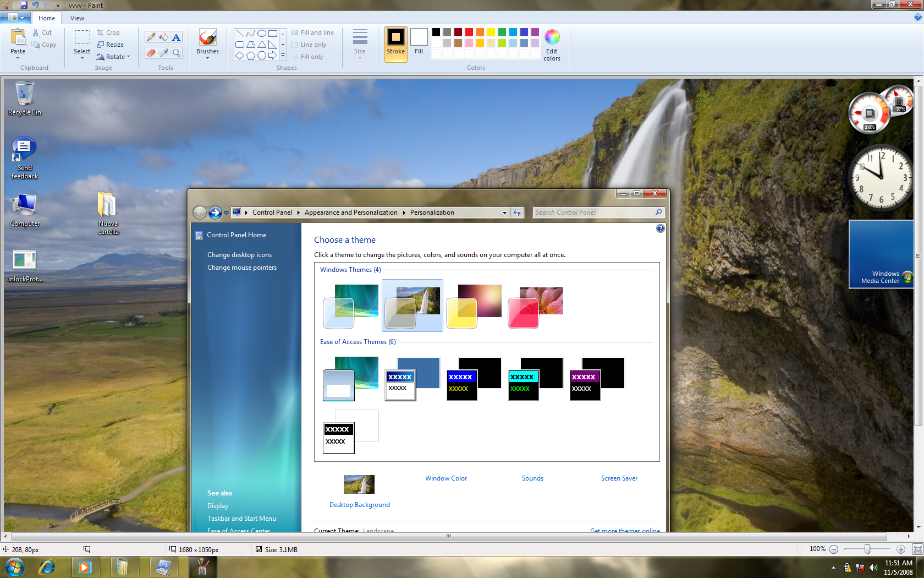Screen dimensions: 924x578
Task: Pick the Fill with color bucket tool
Action: 164,37
